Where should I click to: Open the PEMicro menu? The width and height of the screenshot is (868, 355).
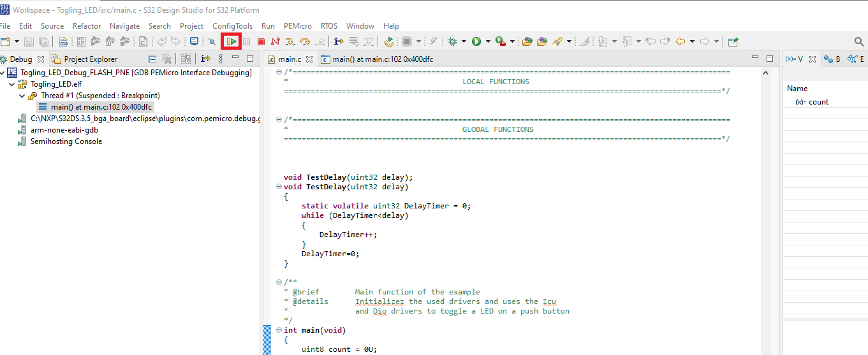tap(297, 26)
